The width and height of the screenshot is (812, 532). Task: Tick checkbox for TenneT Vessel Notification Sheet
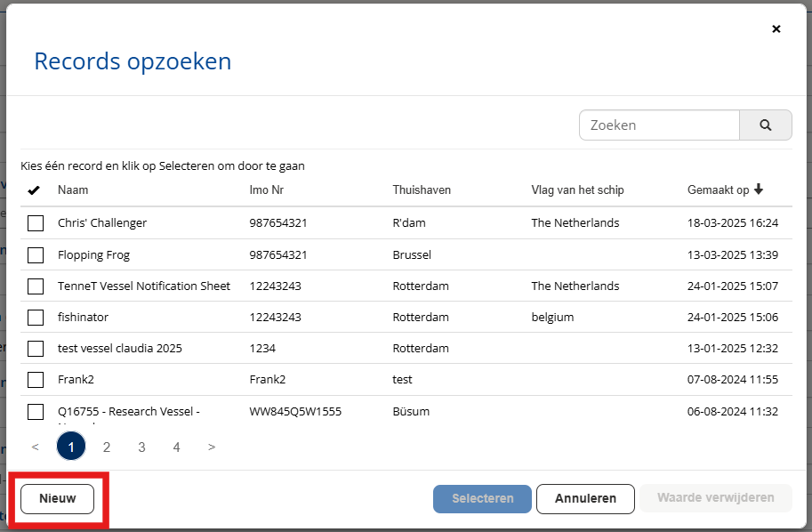coord(36,286)
